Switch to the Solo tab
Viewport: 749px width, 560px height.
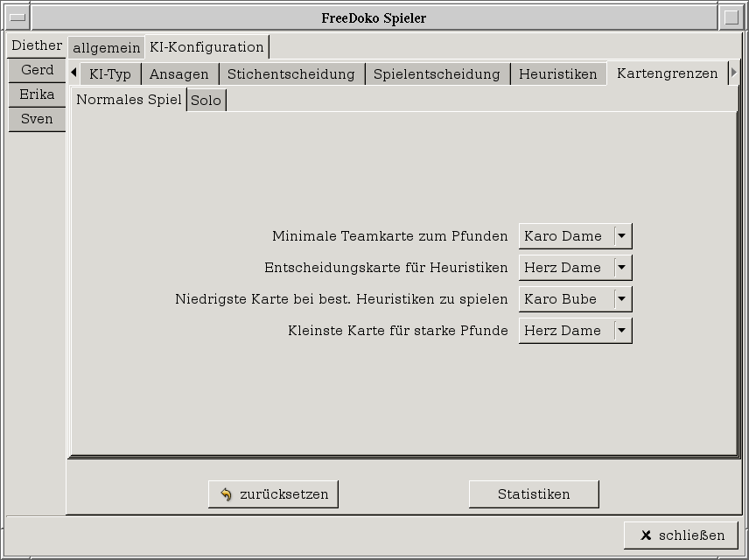point(206,100)
